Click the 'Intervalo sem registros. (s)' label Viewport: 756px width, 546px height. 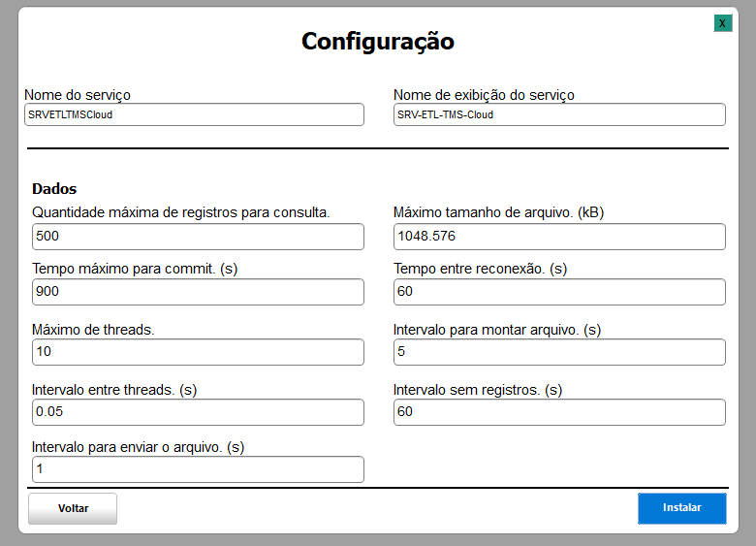478,390
